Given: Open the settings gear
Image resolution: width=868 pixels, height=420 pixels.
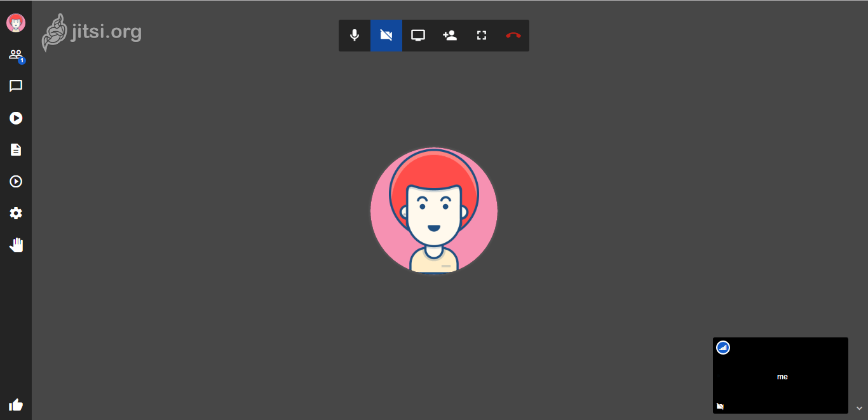Looking at the screenshot, I should coord(16,213).
